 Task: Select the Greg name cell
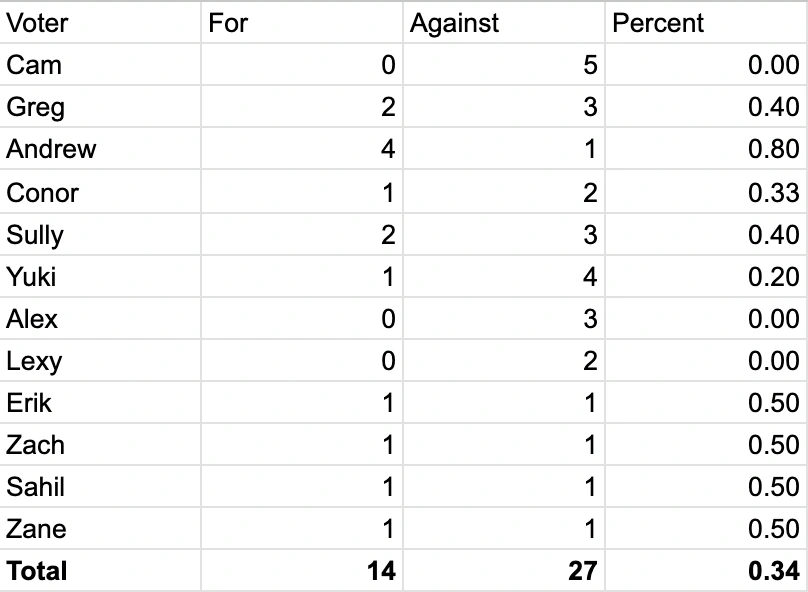100,107
